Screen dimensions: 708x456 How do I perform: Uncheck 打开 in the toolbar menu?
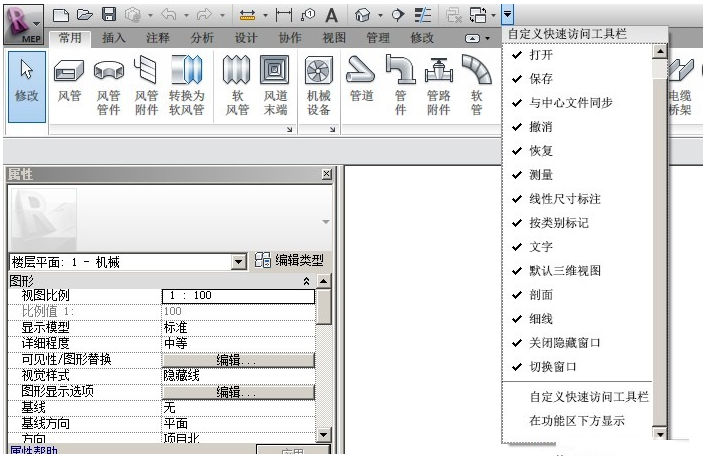[578, 55]
